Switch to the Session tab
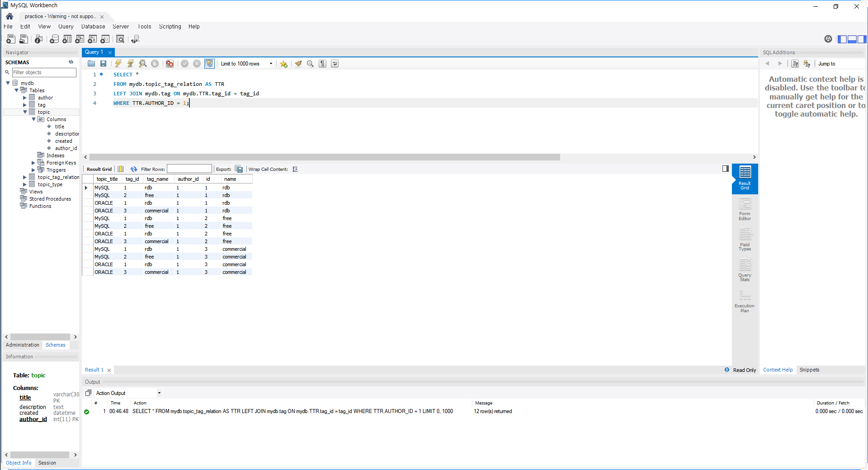Viewport: 868px width, 470px height. (x=47, y=463)
